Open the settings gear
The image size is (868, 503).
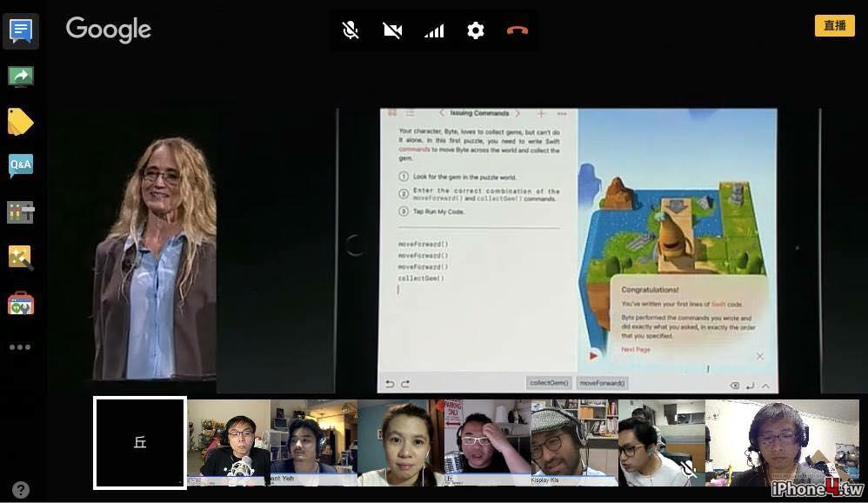tap(476, 30)
